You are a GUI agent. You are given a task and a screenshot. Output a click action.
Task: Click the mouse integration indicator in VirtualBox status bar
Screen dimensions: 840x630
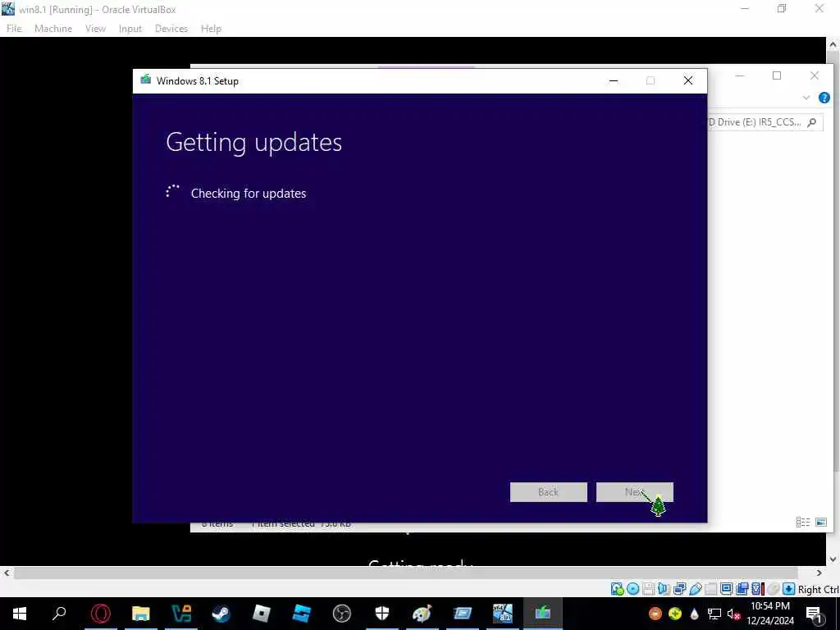point(773,589)
